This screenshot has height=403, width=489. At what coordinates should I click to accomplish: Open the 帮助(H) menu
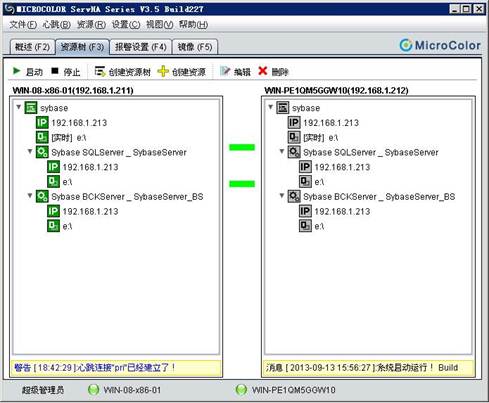tap(193, 25)
